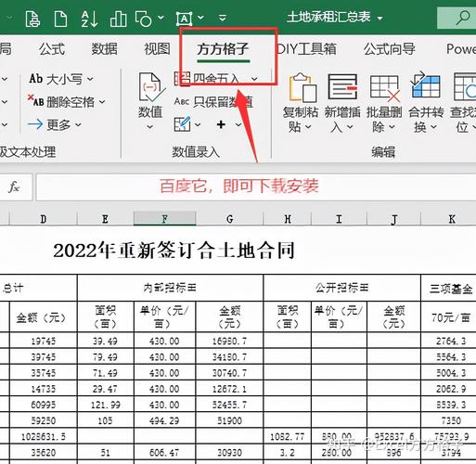Select column G header
476x464 pixels.
coord(229,219)
